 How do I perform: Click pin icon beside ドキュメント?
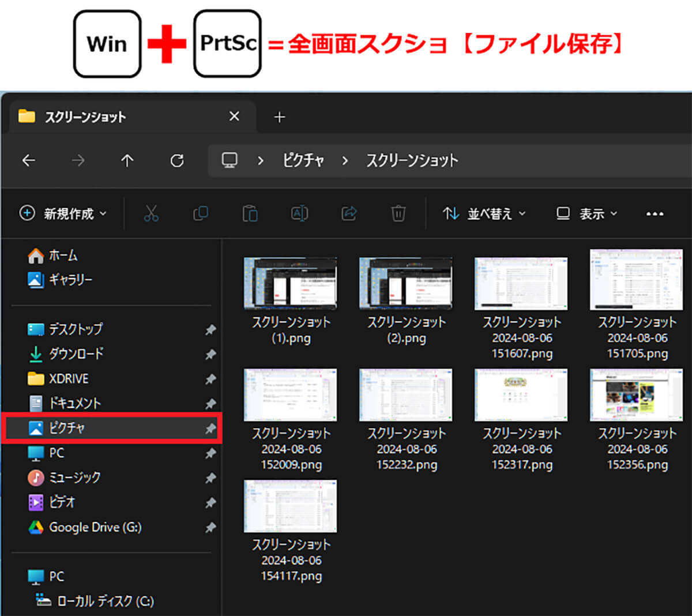click(210, 404)
